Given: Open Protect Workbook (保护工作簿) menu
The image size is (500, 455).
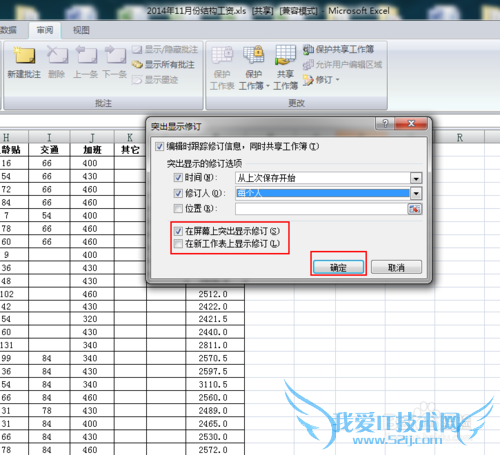Looking at the screenshot, I should (x=254, y=68).
